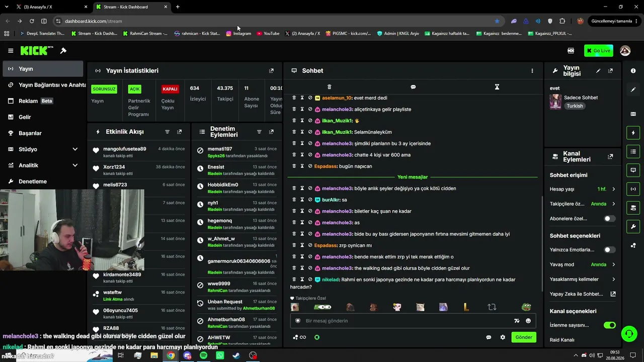Click the Sadece Sohbet category thumbnail

(x=555, y=101)
